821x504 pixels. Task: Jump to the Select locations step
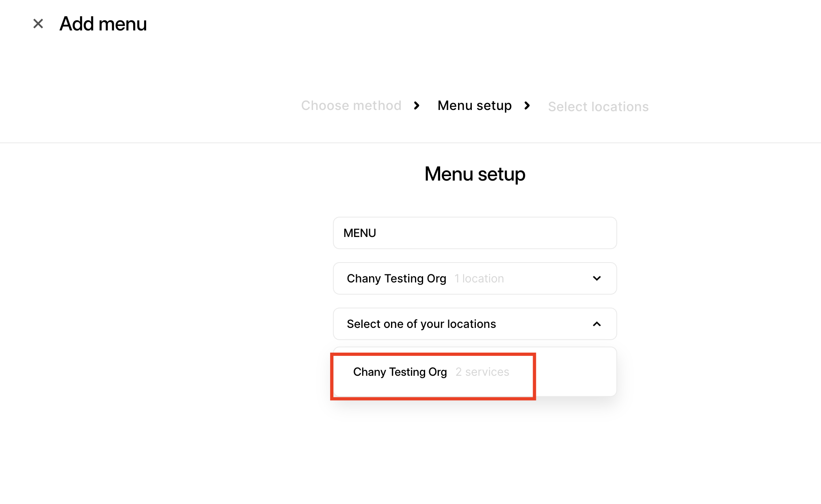pos(598,107)
